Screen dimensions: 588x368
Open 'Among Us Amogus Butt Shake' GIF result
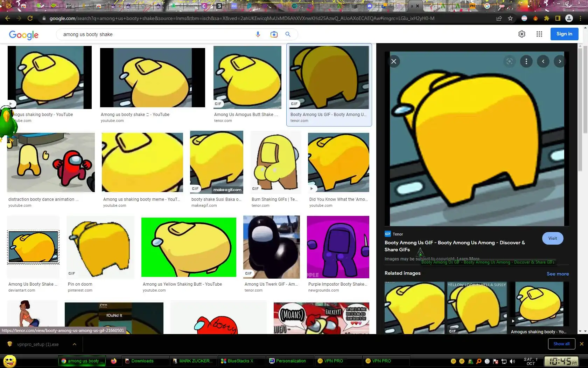(x=247, y=77)
